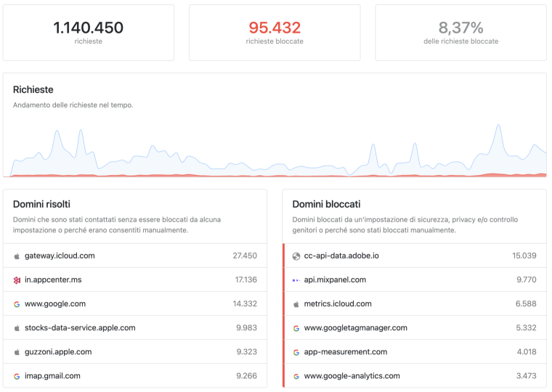The width and height of the screenshot is (552, 392).
Task: Select the imap.gmail.com domain name
Action: click(x=52, y=376)
